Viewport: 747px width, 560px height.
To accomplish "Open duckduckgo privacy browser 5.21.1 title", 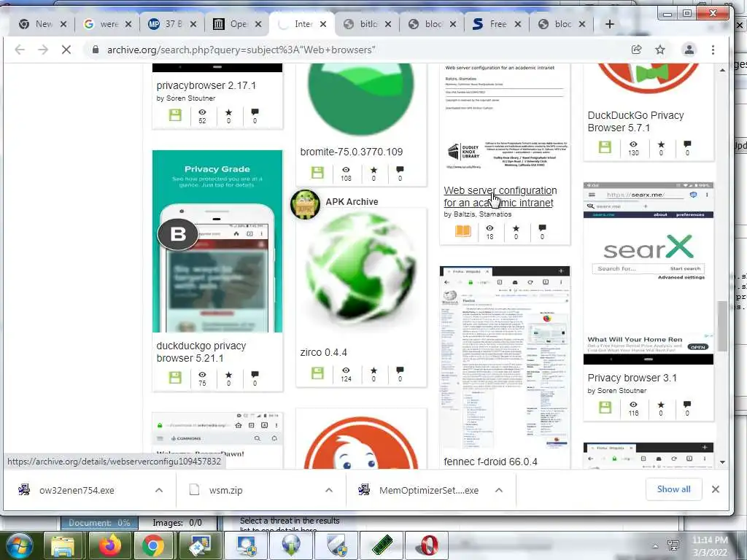I will click(x=201, y=352).
